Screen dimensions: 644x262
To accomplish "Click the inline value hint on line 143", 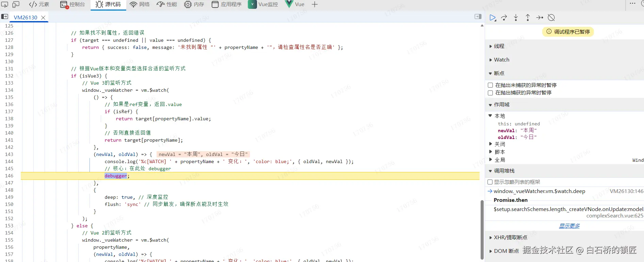I will (x=203, y=154).
